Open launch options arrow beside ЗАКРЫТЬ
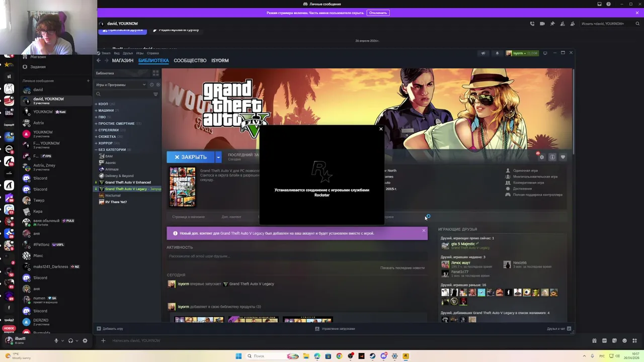The height and width of the screenshot is (362, 644). pyautogui.click(x=218, y=157)
